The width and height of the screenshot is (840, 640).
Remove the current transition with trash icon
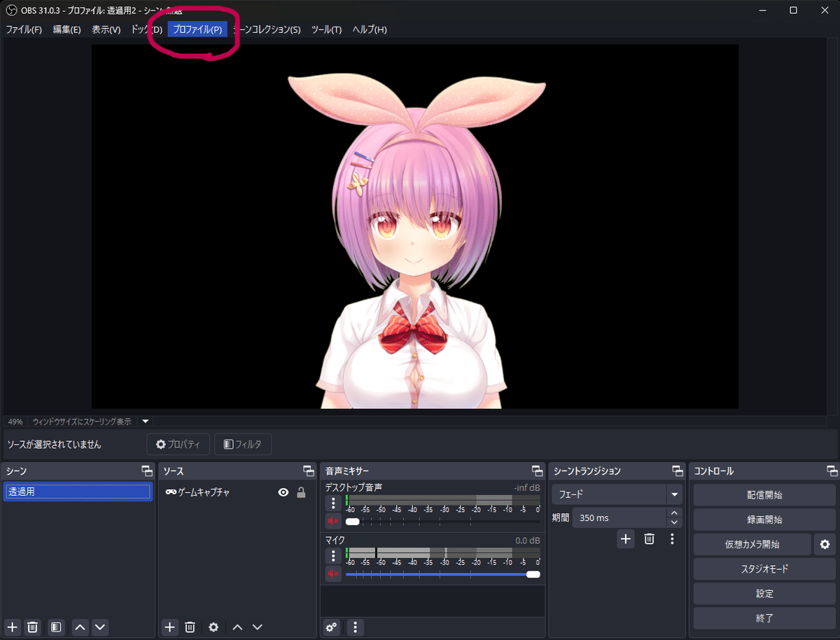pyautogui.click(x=649, y=538)
